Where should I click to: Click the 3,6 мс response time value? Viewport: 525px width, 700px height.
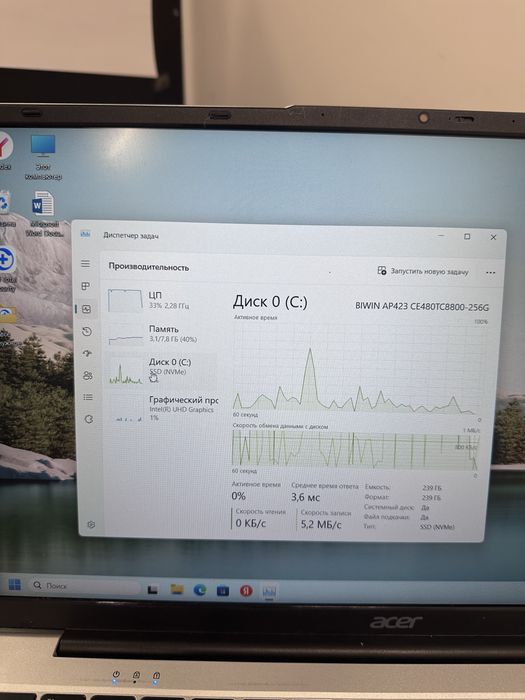click(x=305, y=497)
